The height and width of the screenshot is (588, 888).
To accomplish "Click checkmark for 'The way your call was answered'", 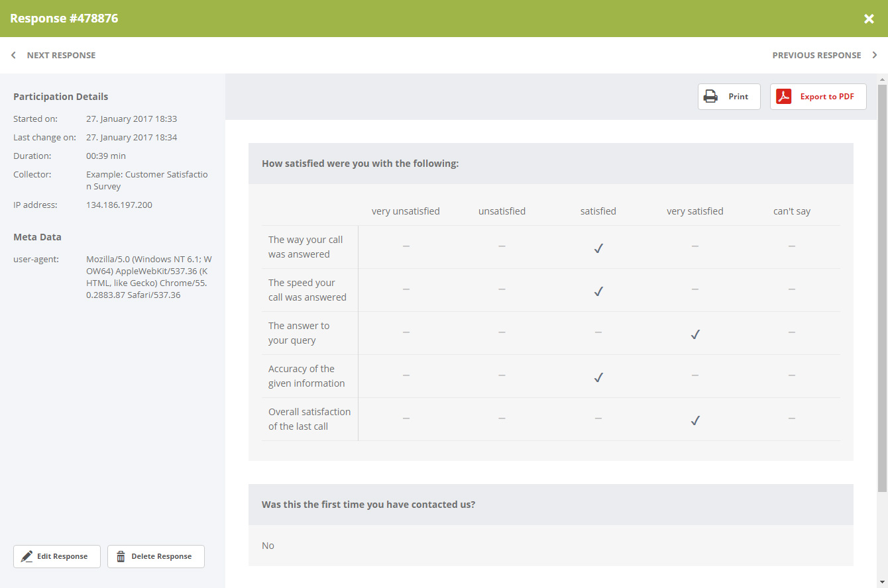I will [x=598, y=248].
